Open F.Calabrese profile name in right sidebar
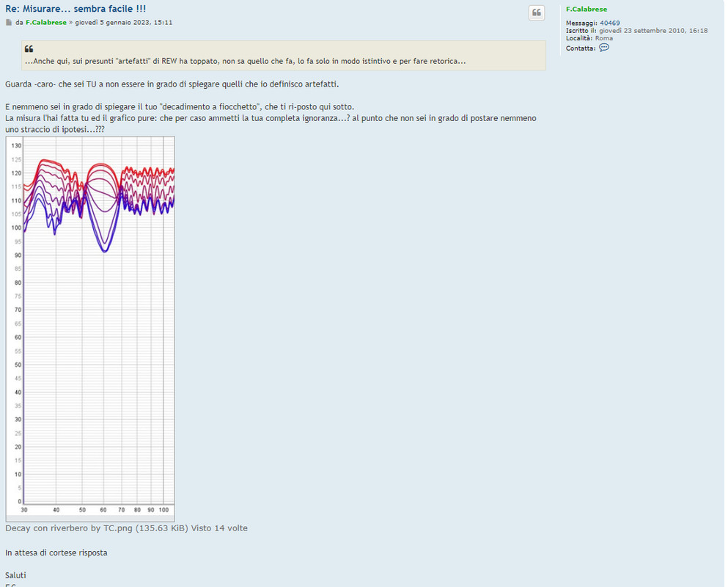Viewport: 728px width, 587px height. point(587,10)
